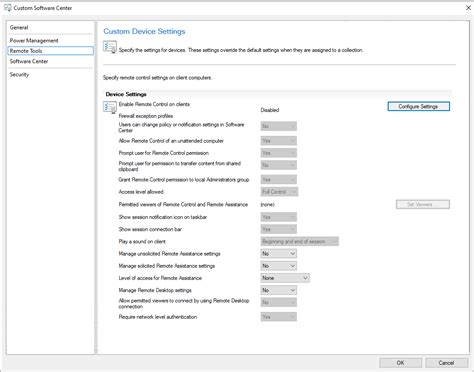Open Allow permitted viewers Remote Desktop connection dropdown
Screen dimensions: 474x372
[278, 302]
